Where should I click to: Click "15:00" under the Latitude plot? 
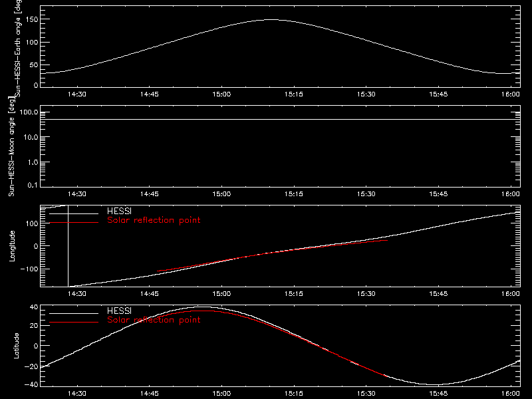coord(221,394)
